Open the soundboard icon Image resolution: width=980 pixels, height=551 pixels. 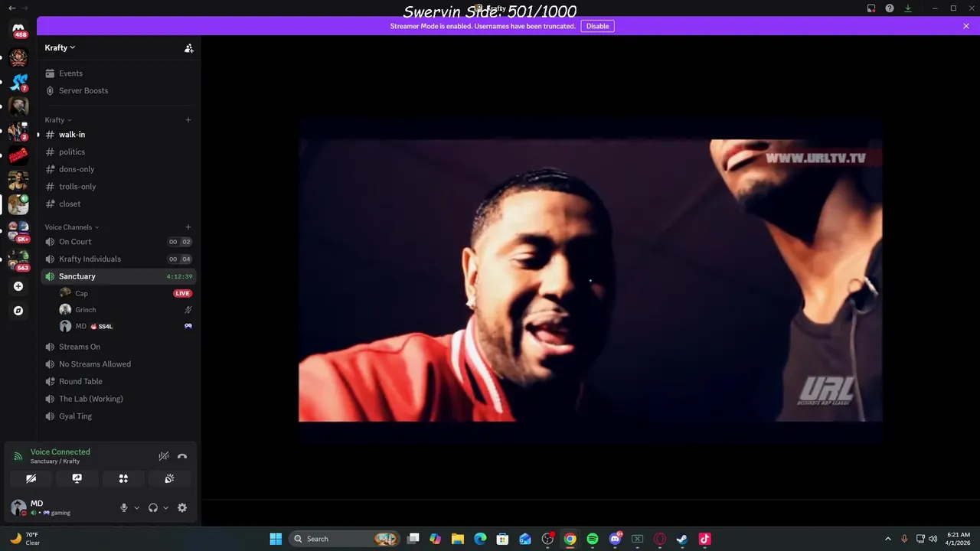169,478
